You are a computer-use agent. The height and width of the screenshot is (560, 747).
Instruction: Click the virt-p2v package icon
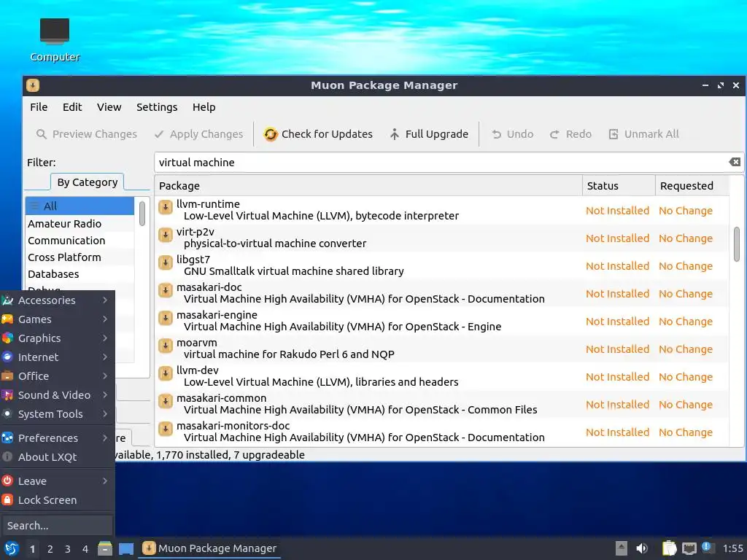(x=166, y=235)
